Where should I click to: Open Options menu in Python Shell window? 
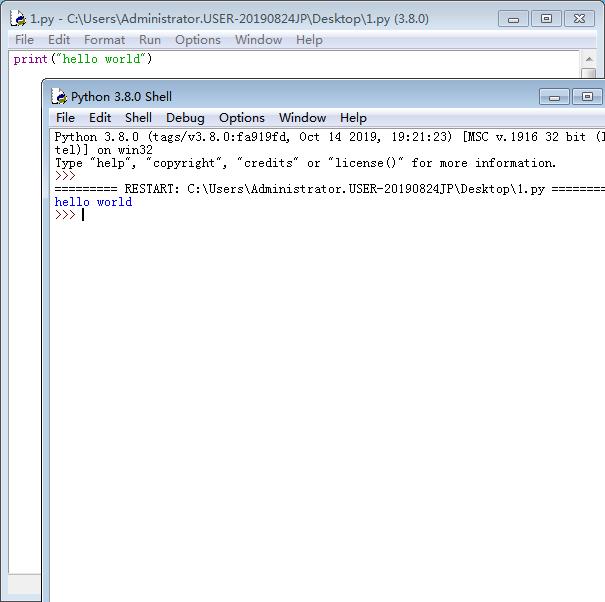click(242, 118)
